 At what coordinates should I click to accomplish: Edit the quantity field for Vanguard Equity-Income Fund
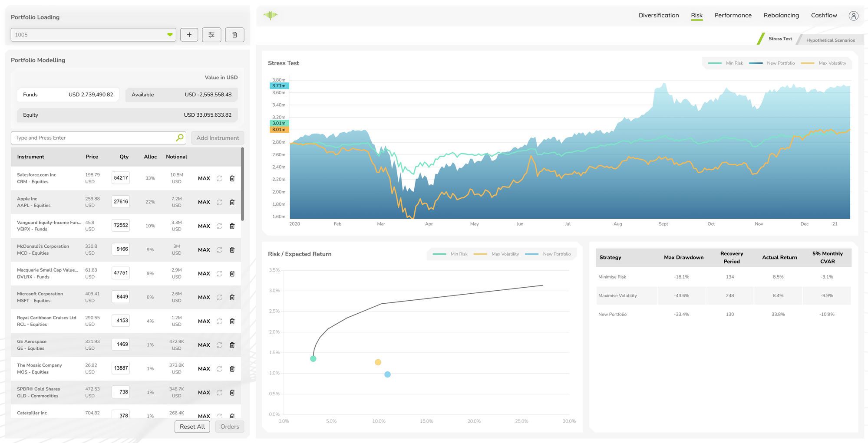tap(120, 225)
